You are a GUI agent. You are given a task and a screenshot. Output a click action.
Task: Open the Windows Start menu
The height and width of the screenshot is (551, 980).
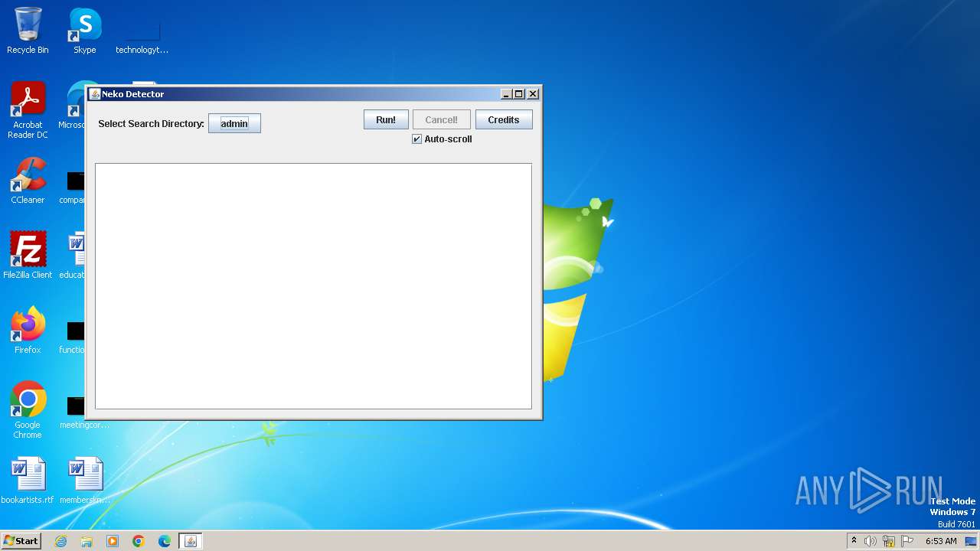click(21, 541)
